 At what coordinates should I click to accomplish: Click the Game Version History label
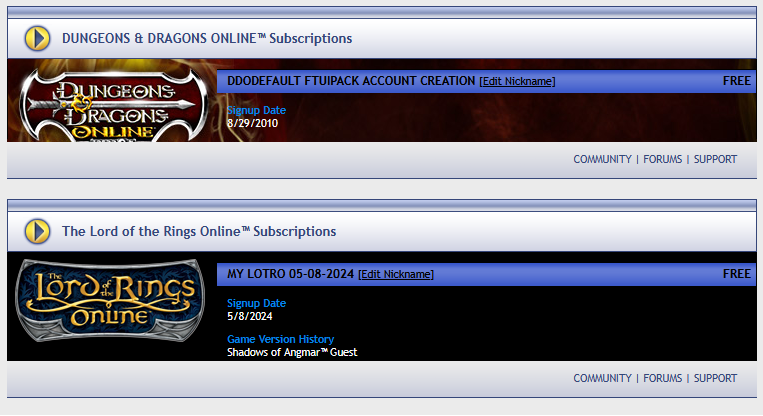click(x=280, y=339)
